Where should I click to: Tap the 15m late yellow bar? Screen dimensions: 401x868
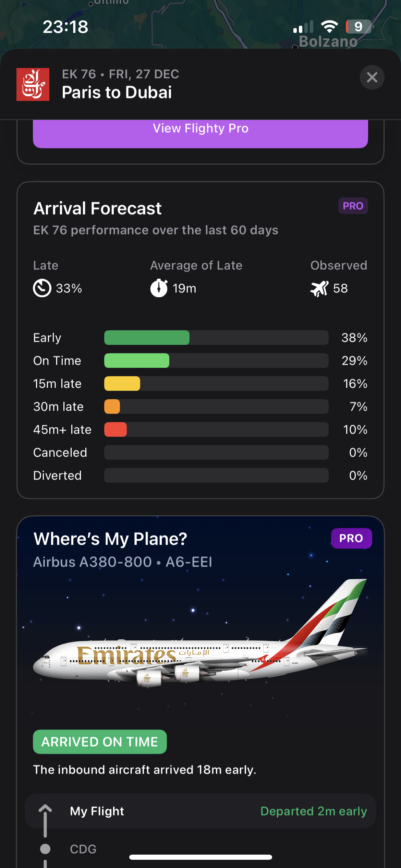click(122, 384)
